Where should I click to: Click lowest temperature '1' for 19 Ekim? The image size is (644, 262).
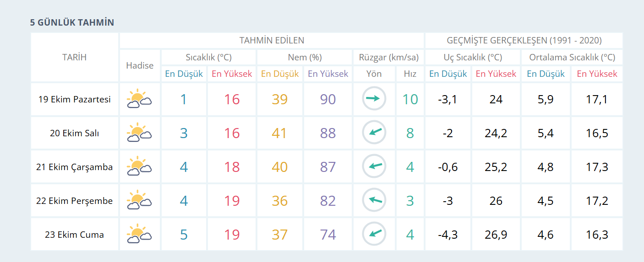pos(184,99)
